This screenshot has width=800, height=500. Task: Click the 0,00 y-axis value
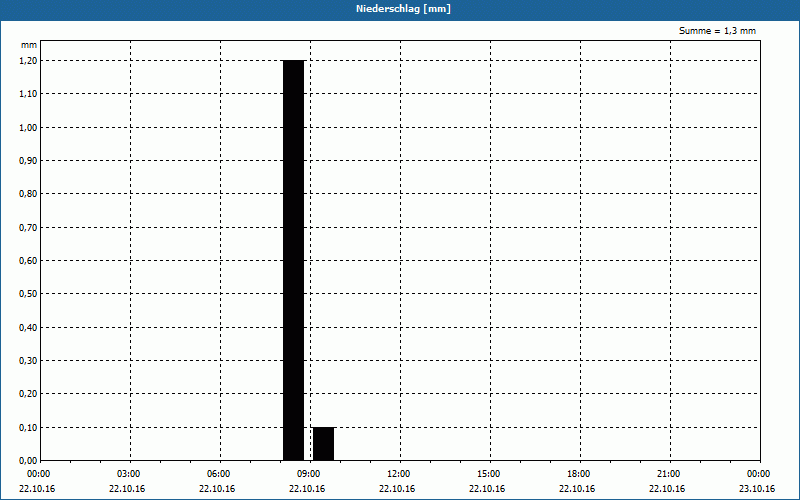point(28,461)
